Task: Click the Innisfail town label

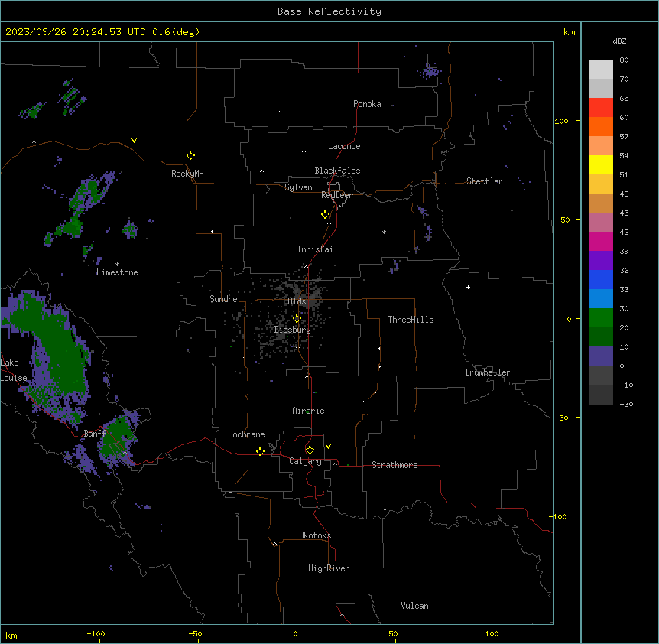Action: (317, 249)
